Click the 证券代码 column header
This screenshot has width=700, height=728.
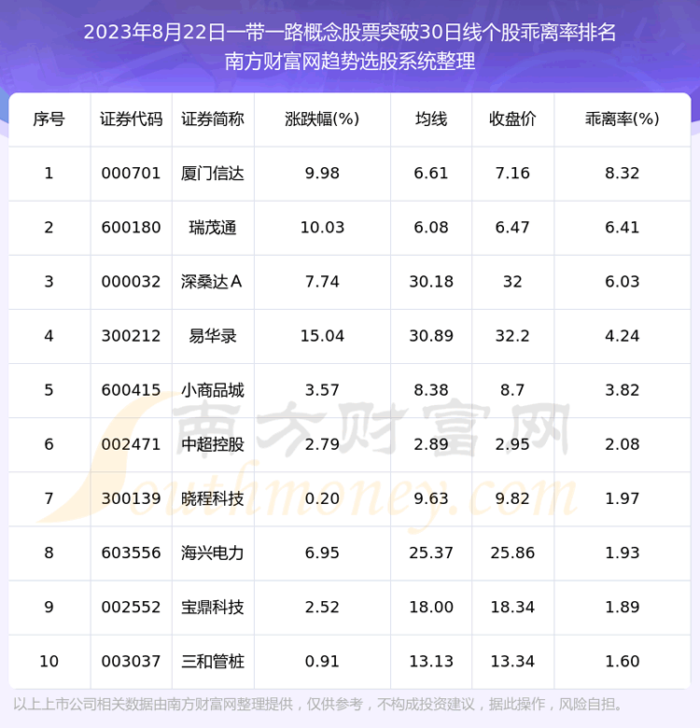pos(131,119)
